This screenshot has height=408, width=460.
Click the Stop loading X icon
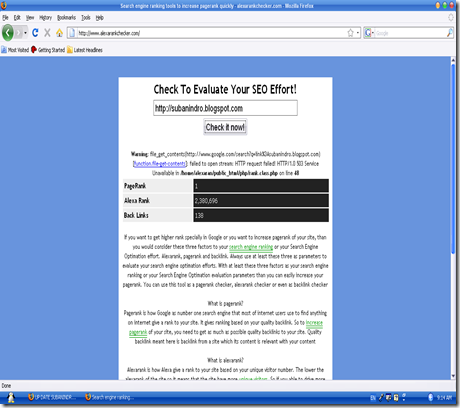pos(47,33)
